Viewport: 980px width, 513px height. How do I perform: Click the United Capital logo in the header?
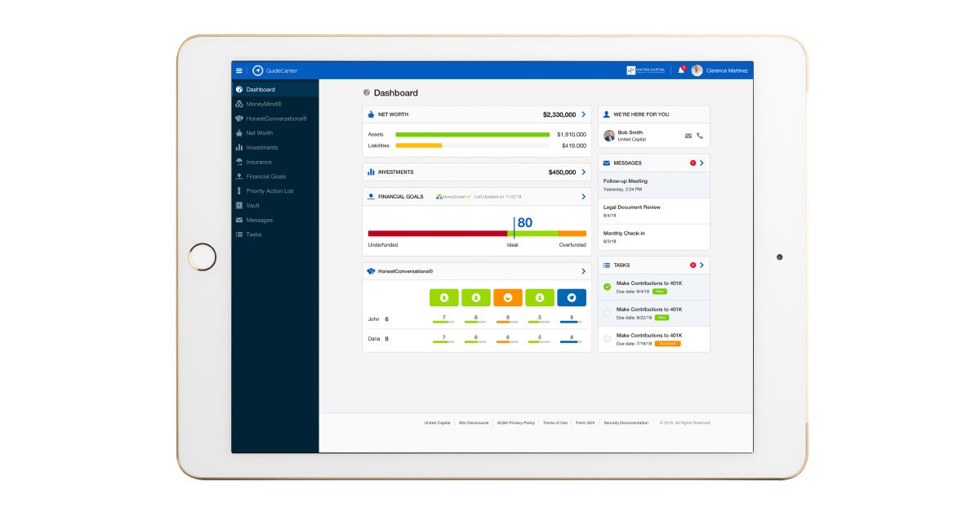coord(647,70)
